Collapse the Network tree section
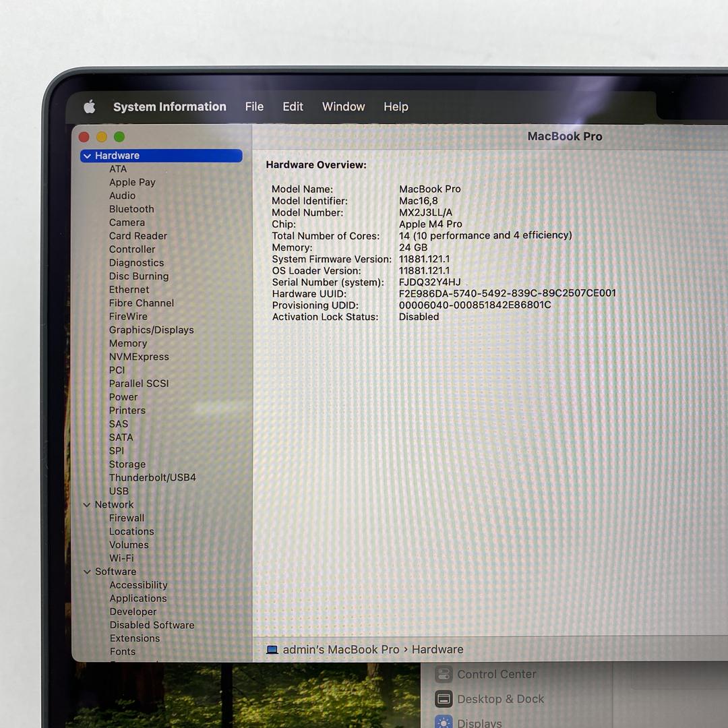The image size is (728, 728). [87, 505]
